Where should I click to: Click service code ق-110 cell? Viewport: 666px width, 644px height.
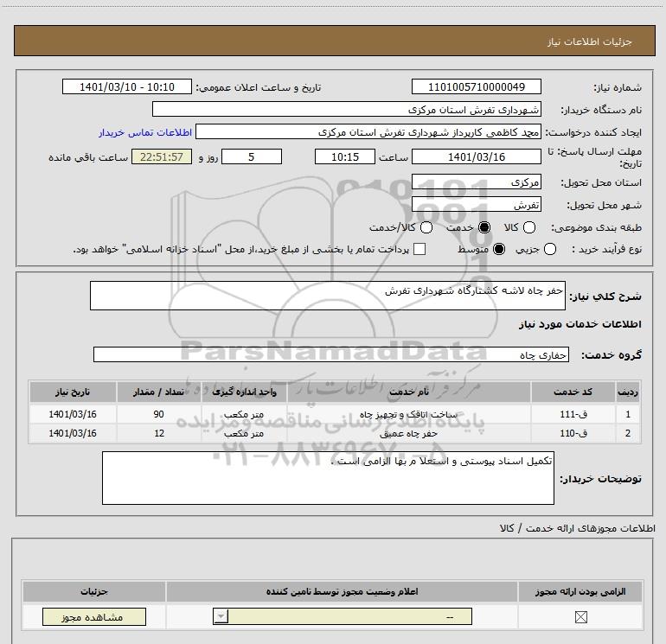tap(573, 433)
